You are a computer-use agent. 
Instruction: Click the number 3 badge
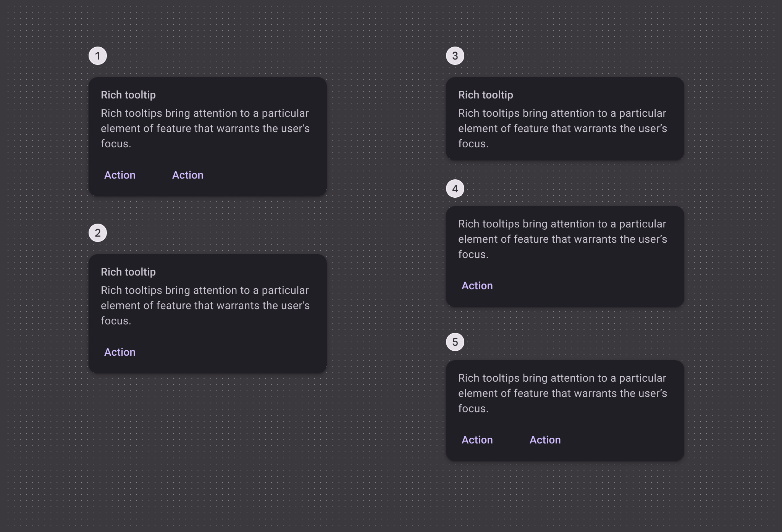[455, 56]
